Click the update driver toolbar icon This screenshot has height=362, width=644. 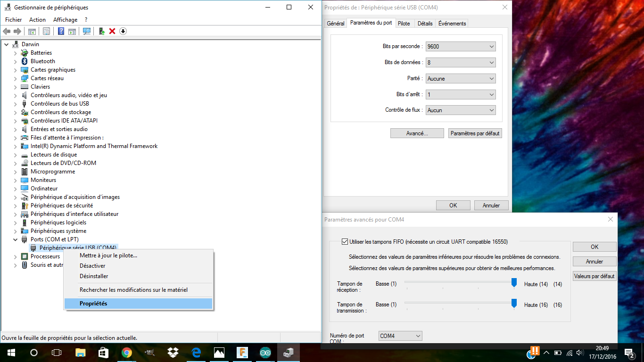101,31
